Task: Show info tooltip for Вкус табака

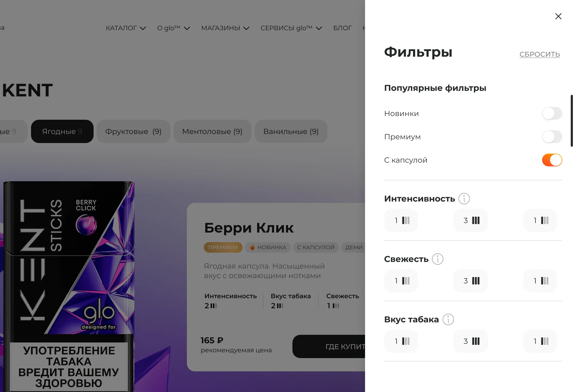Action: (448, 319)
